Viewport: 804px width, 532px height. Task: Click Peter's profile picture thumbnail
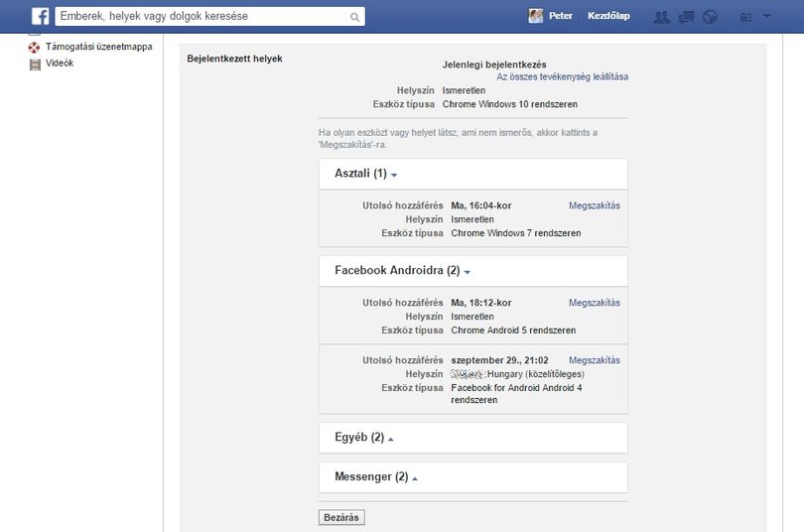pos(535,16)
